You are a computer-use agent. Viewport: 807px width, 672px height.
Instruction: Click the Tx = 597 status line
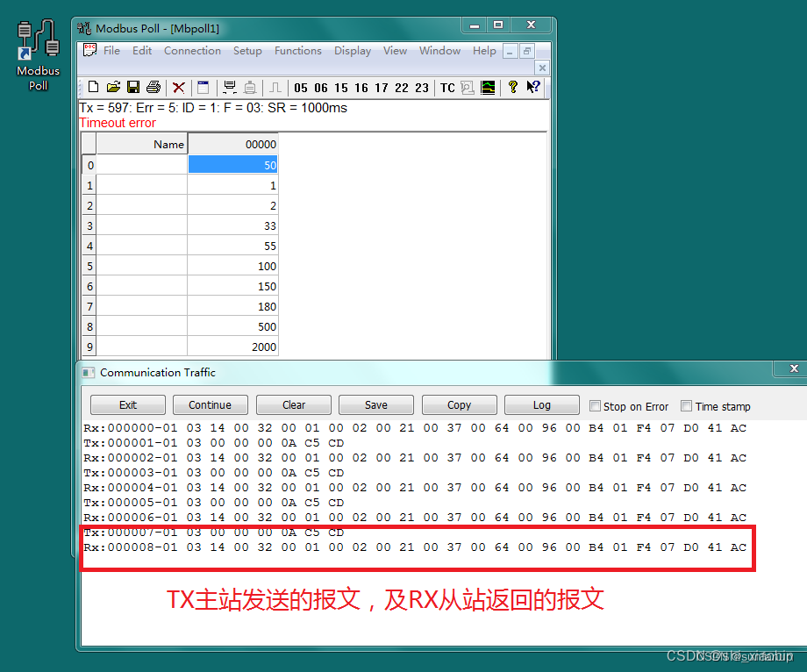click(213, 108)
